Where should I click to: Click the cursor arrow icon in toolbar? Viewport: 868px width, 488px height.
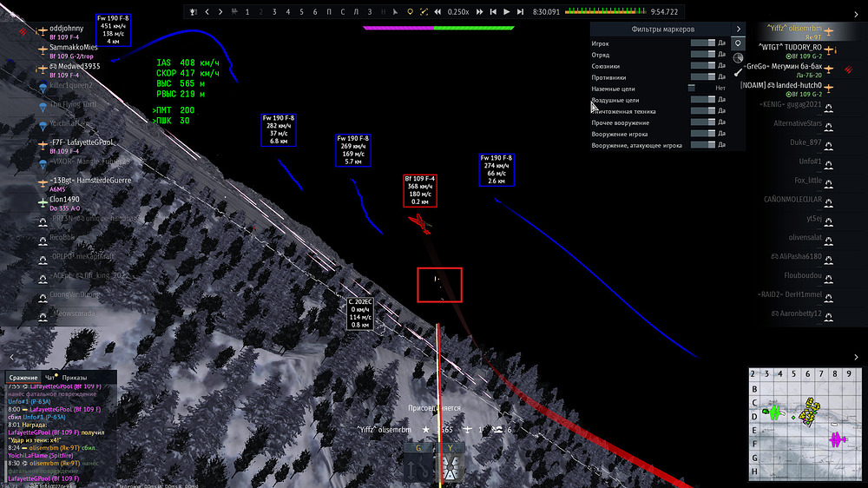[x=396, y=11]
